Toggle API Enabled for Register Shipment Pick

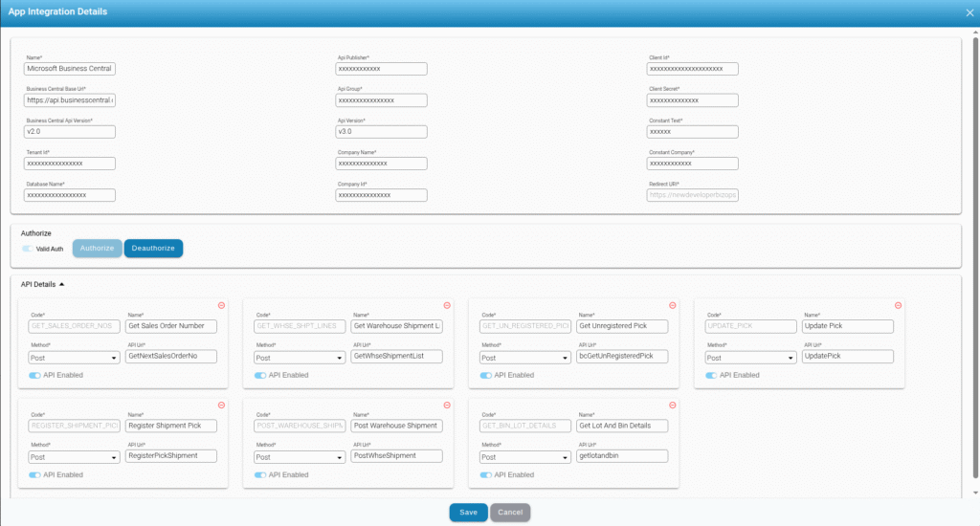(x=34, y=475)
